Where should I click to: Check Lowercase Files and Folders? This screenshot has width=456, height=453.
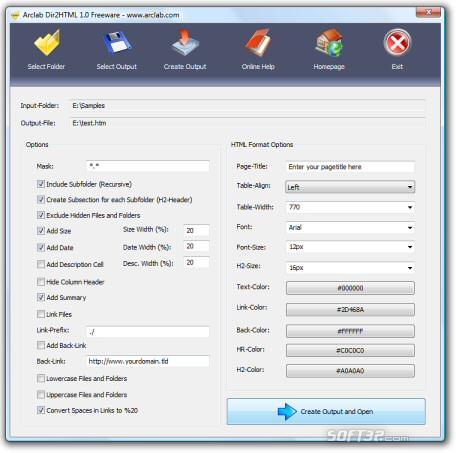41,378
